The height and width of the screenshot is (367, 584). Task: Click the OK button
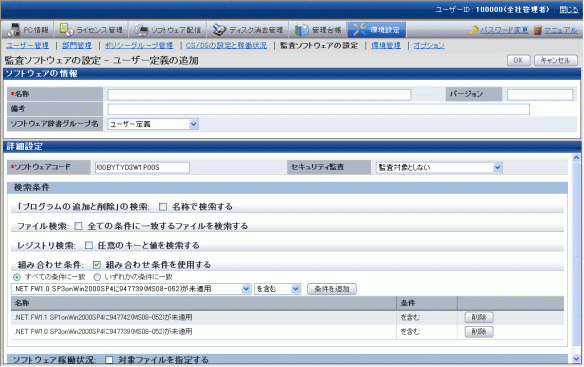[518, 60]
